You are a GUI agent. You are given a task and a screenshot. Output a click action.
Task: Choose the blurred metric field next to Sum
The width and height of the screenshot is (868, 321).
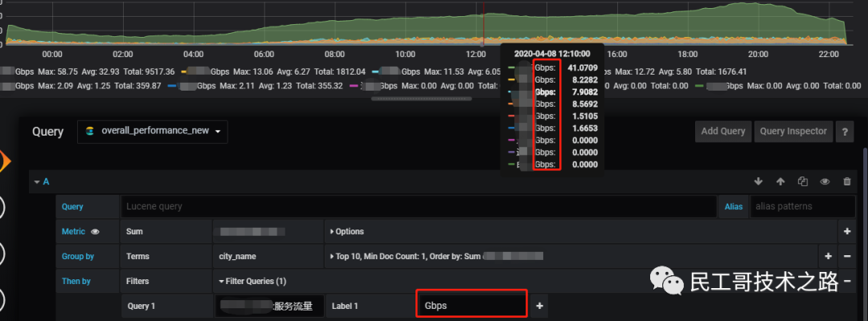coord(268,231)
